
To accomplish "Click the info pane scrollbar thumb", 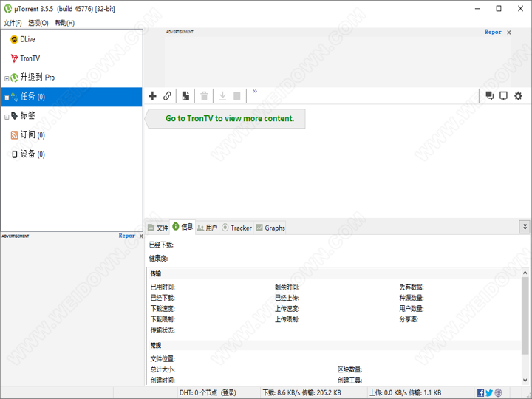I will click(525, 316).
